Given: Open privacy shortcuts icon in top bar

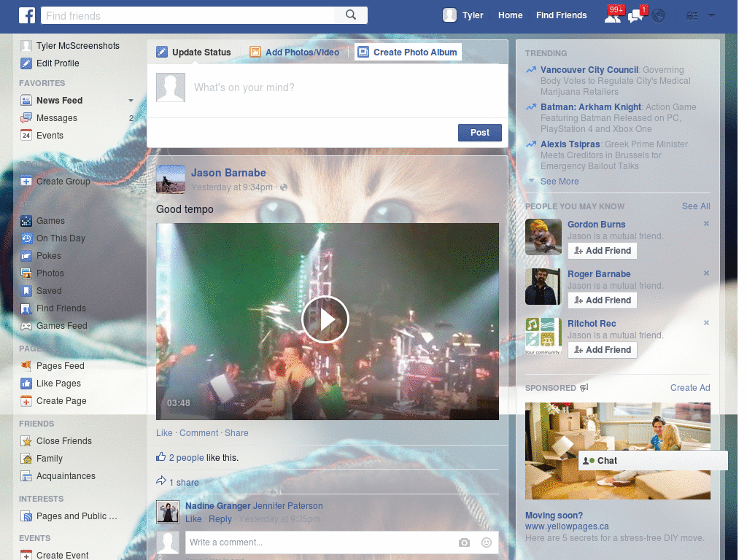Looking at the screenshot, I should pyautogui.click(x=692, y=16).
